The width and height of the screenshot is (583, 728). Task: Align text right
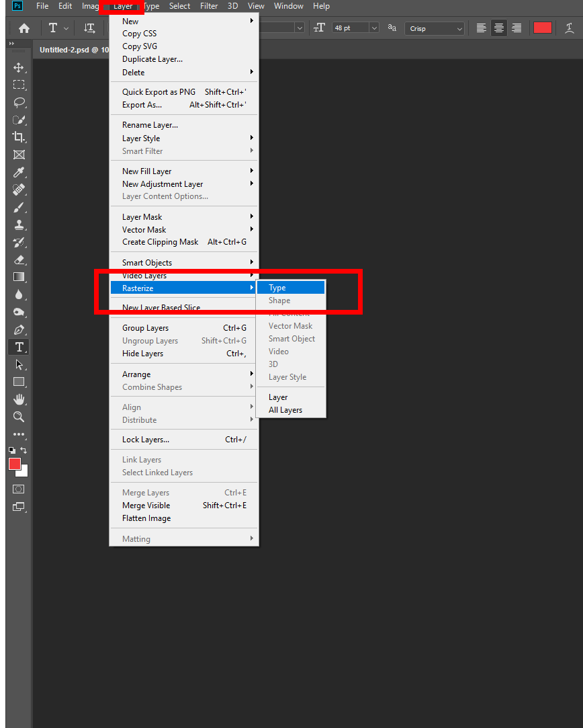coord(517,28)
